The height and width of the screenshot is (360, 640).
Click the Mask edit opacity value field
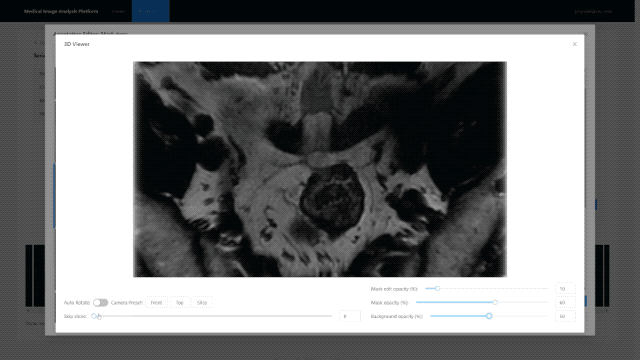point(565,289)
